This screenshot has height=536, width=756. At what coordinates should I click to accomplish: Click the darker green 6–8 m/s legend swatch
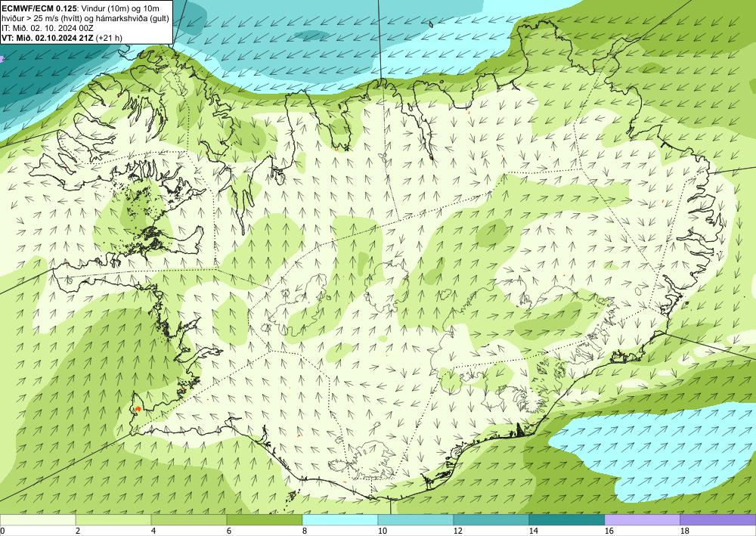pos(265,520)
